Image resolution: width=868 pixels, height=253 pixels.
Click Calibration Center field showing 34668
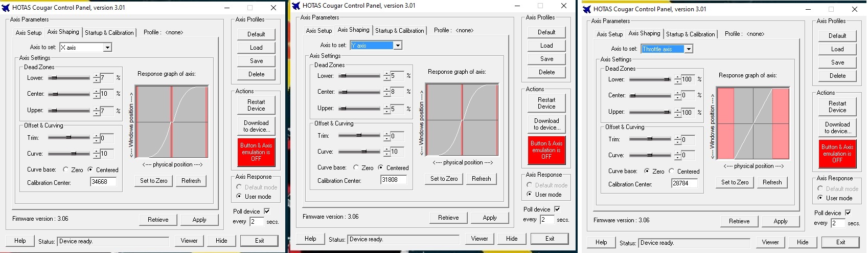(103, 182)
